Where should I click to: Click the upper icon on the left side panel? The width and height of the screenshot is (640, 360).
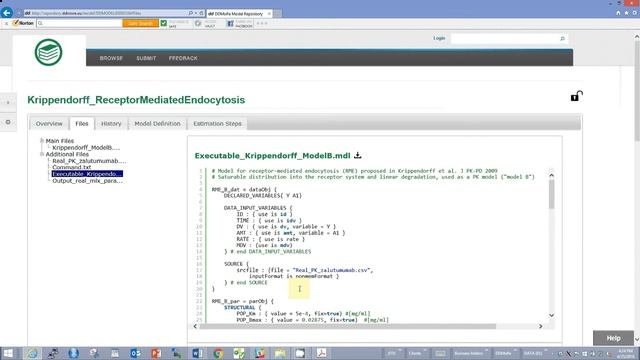[8, 102]
